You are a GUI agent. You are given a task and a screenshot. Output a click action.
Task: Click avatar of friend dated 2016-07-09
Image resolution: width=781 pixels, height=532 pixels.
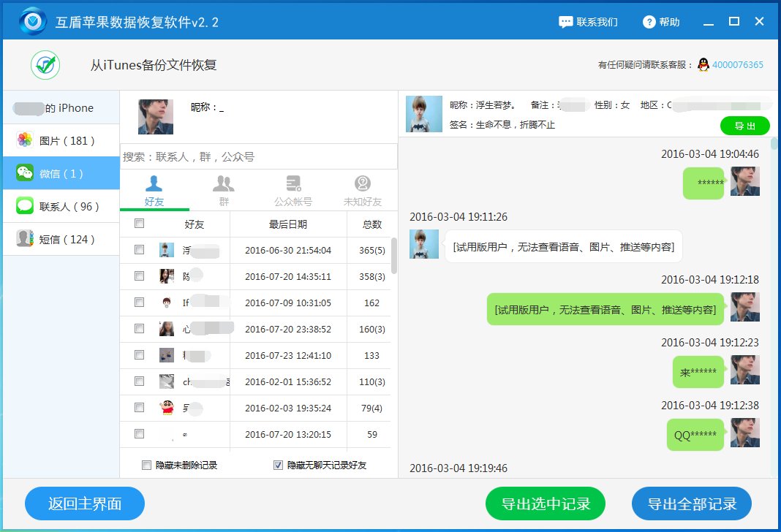click(166, 303)
